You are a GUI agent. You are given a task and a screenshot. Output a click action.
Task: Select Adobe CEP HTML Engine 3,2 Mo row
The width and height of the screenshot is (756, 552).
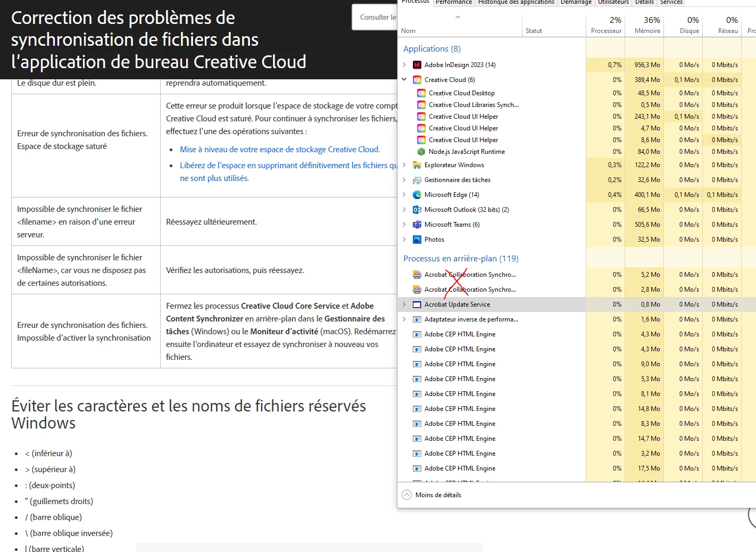click(x=577, y=454)
